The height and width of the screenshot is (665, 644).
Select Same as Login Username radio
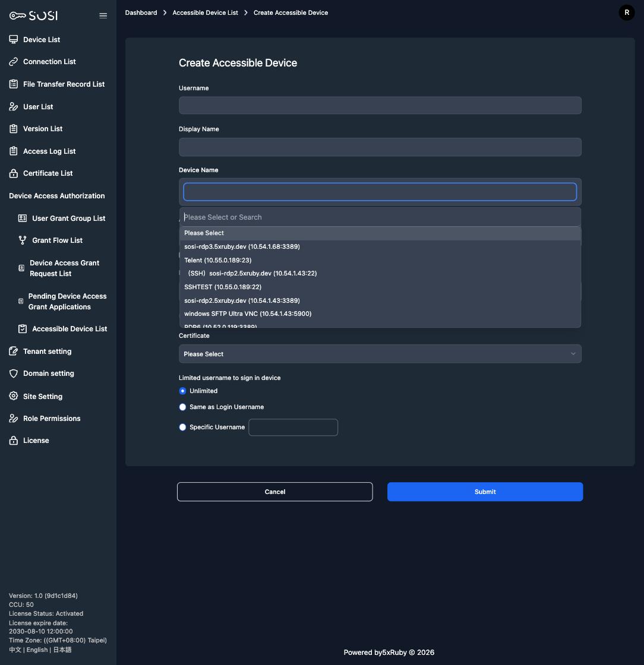(182, 407)
